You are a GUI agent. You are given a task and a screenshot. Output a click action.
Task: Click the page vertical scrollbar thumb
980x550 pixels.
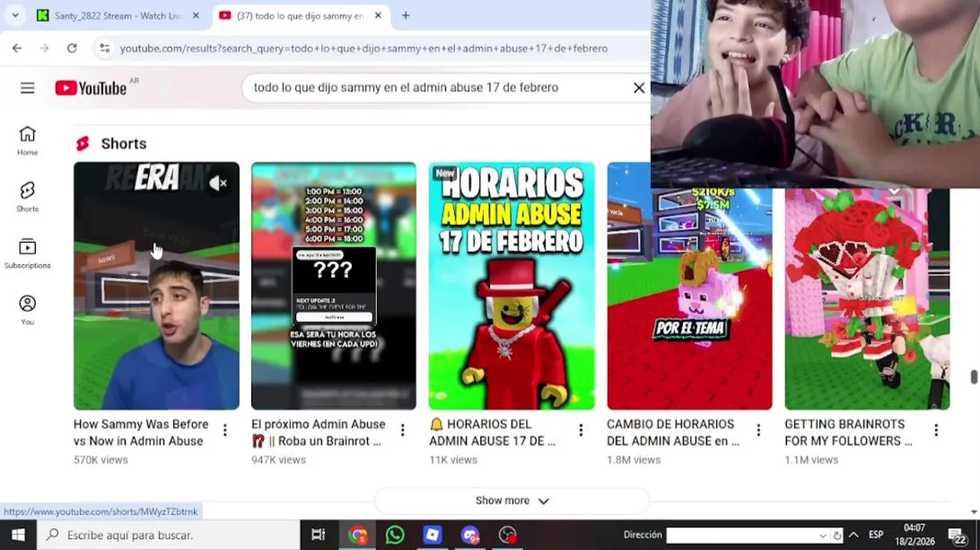tap(974, 377)
